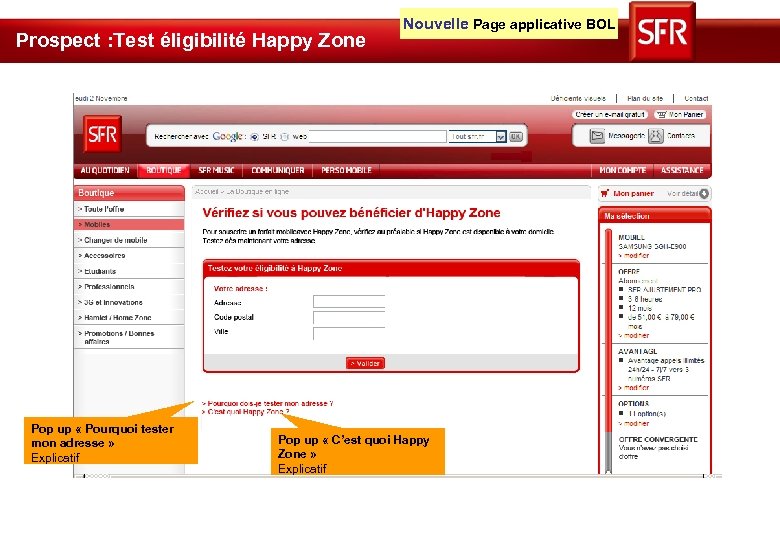Open the Mon Compte menu
The image size is (780, 540).
click(x=623, y=171)
